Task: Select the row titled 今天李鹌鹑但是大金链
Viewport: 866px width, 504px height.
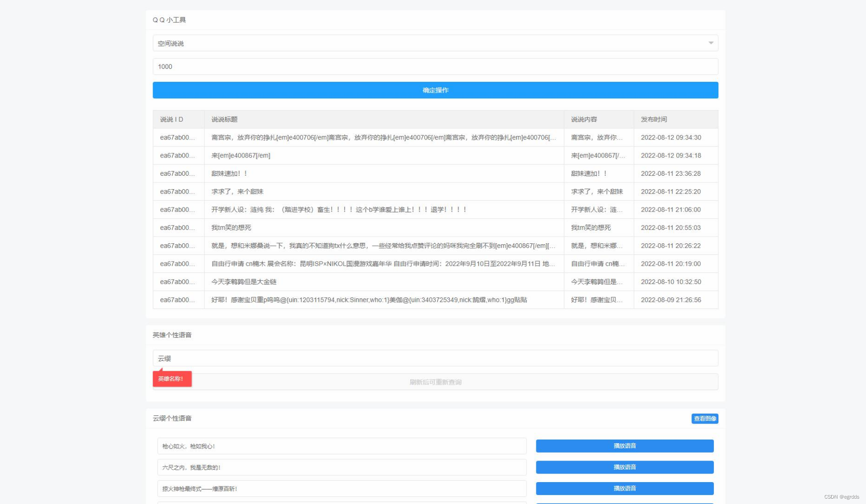Action: [x=244, y=282]
